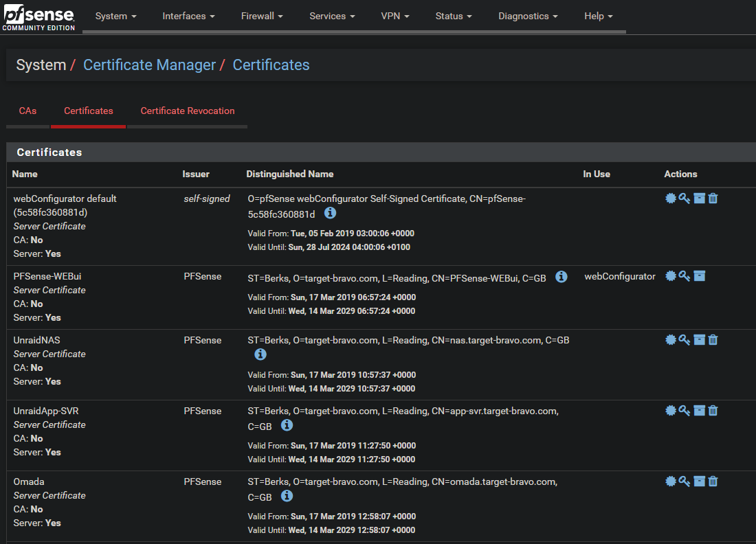Viewport: 756px width, 544px height.
Task: Switch to the CAs tab
Action: click(x=27, y=111)
